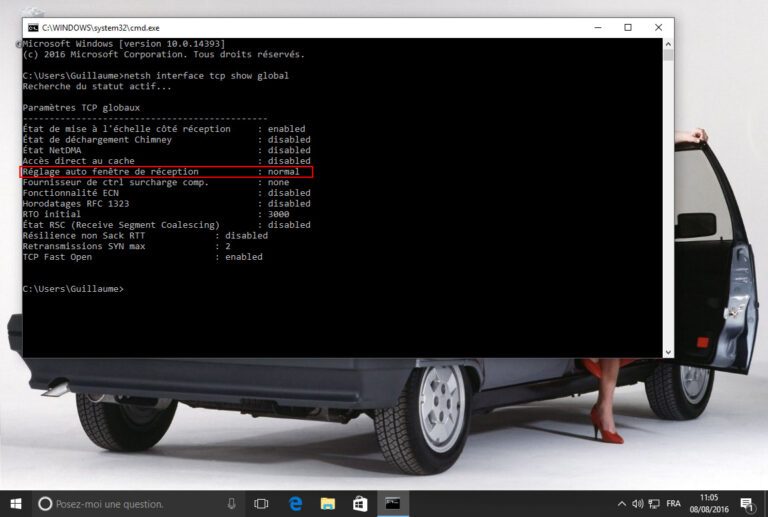This screenshot has width=768, height=517.
Task: Open the Windows Store taskbar icon
Action: click(x=360, y=504)
